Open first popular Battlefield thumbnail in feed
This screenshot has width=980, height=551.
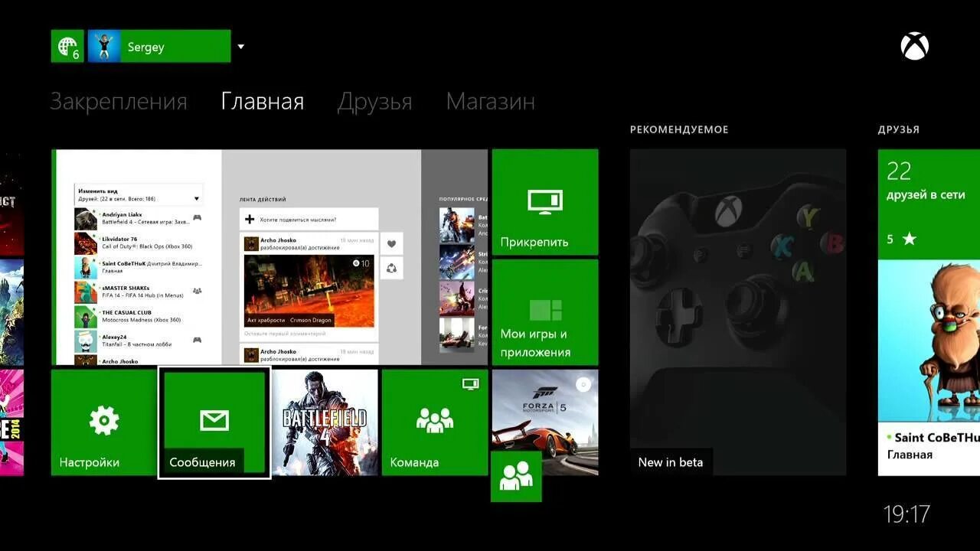click(457, 225)
